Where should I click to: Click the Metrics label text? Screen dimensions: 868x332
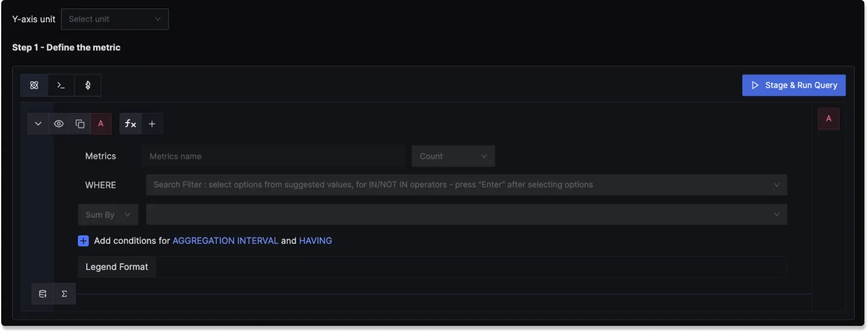(x=100, y=156)
